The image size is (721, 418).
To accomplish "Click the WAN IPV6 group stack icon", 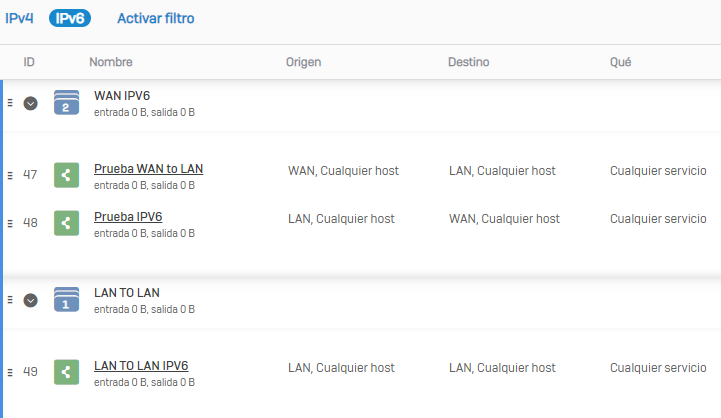I will (66, 103).
